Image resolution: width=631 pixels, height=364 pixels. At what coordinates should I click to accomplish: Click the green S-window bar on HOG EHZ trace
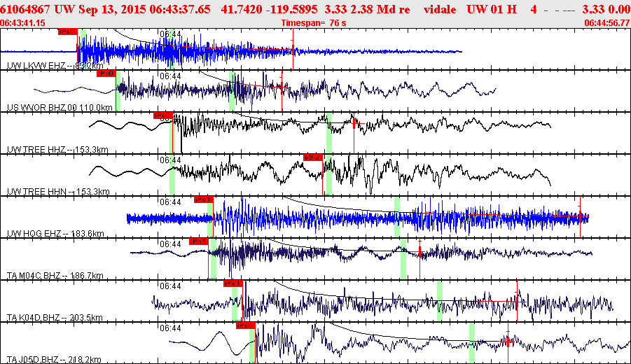coord(397,217)
